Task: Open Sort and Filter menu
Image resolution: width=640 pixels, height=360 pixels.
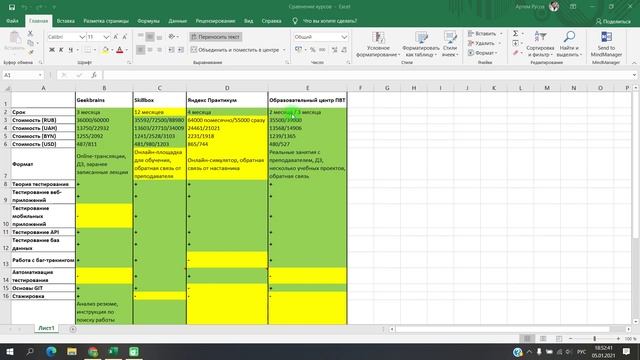Action: tap(540, 44)
